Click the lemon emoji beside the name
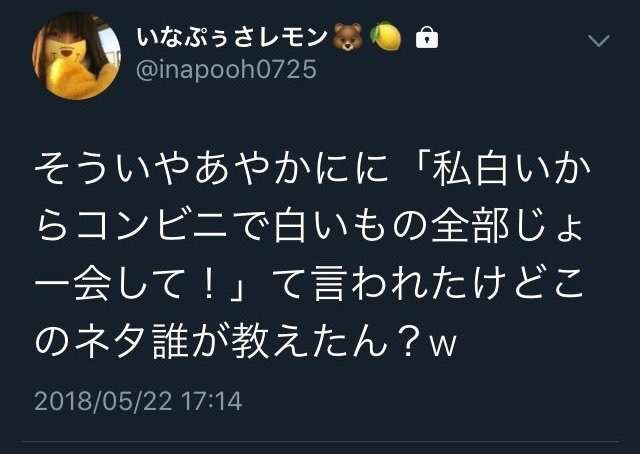This screenshot has width=640, height=454. point(386,37)
